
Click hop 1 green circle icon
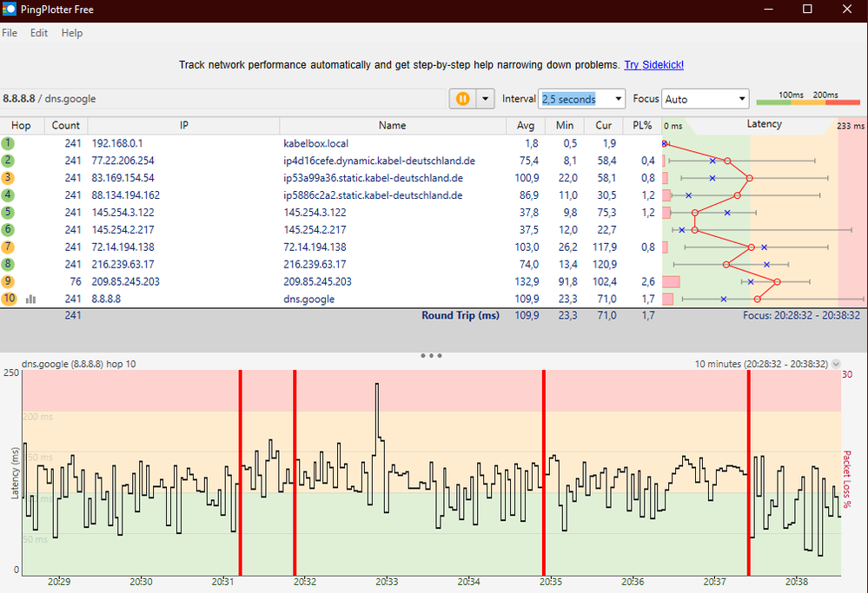(x=8, y=143)
